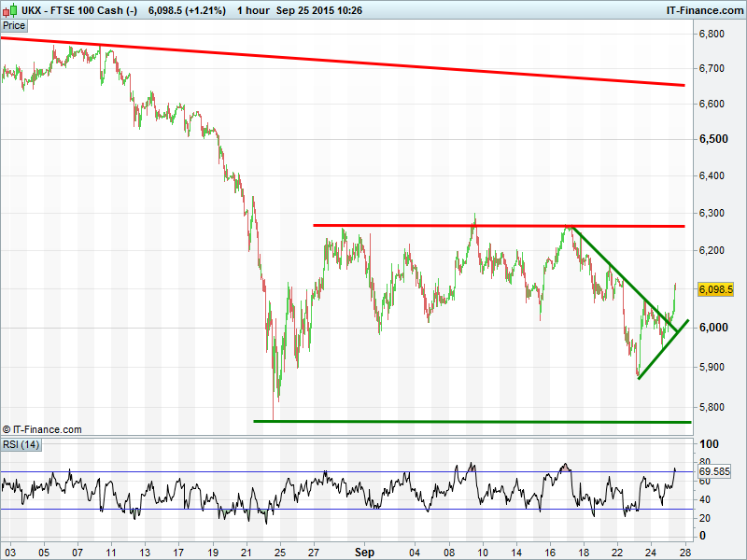Click the date Sep 25 2015 10:26 in header
The image size is (747, 560).
pos(319,10)
